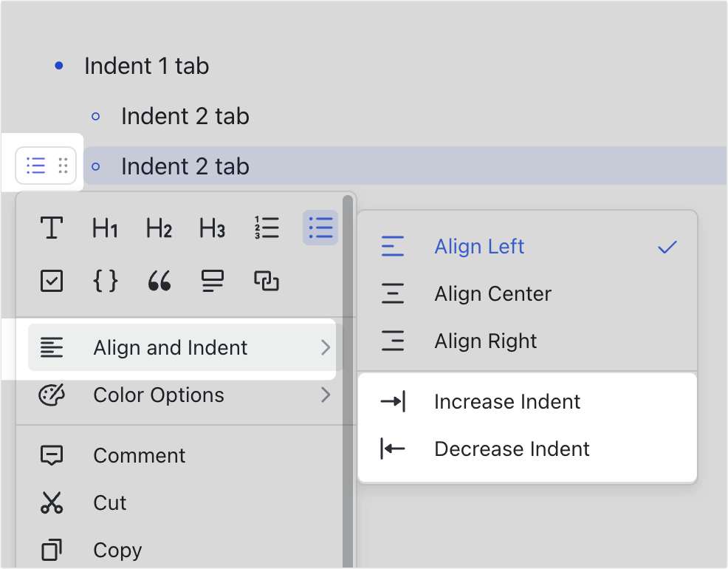The height and width of the screenshot is (569, 728).
Task: Open the Color Options submenu
Action: [x=157, y=395]
